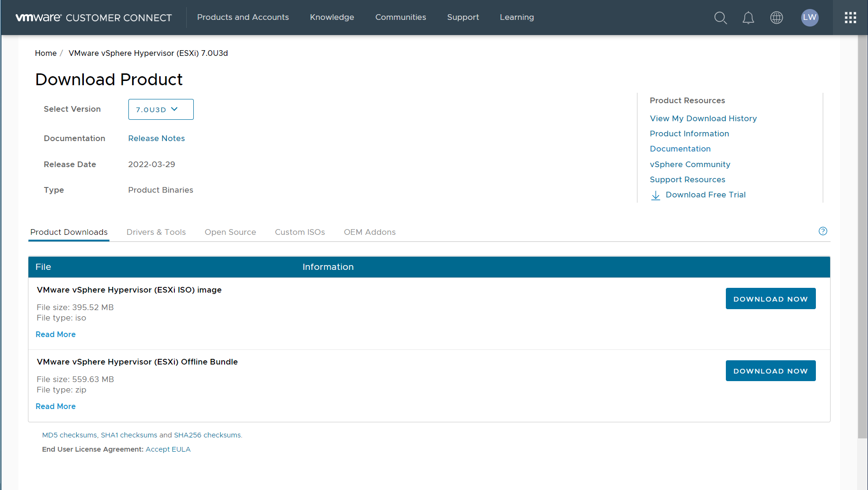Viewport: 868px width, 490px height.
Task: Click the 'Product Binaries' type value
Action: 160,190
